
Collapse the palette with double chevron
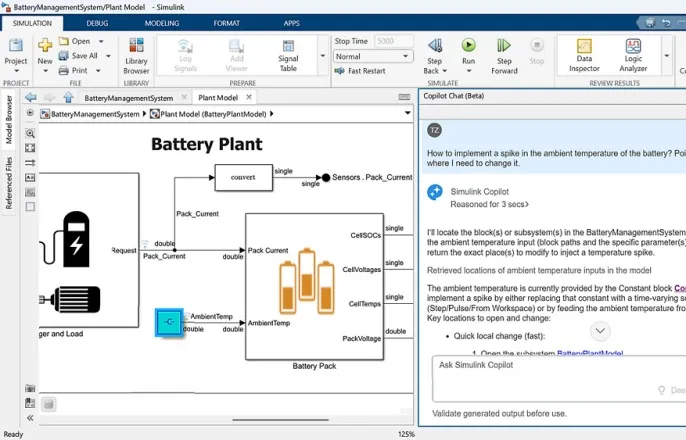pyautogui.click(x=30, y=418)
